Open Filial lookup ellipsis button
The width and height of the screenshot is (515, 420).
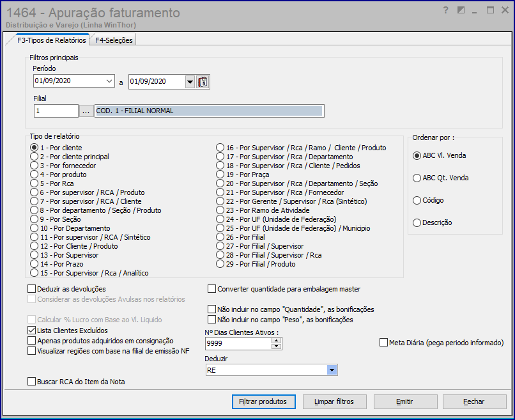(86, 111)
